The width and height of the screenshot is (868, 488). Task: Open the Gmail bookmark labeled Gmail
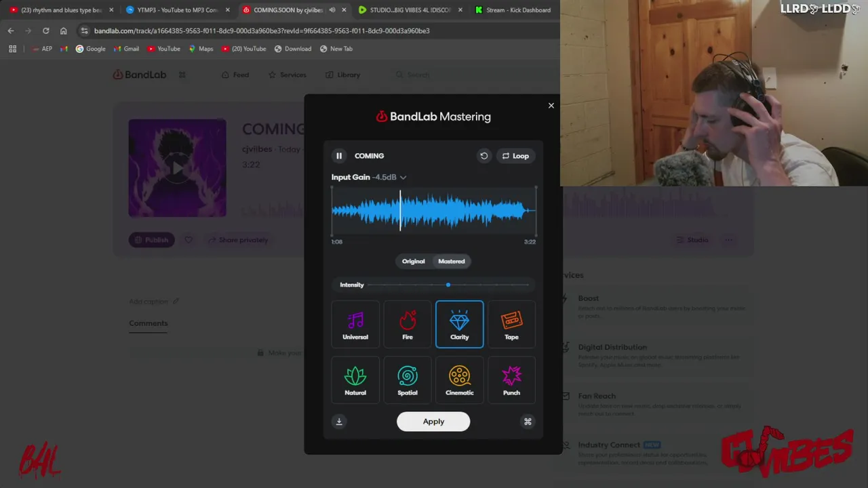pyautogui.click(x=126, y=49)
